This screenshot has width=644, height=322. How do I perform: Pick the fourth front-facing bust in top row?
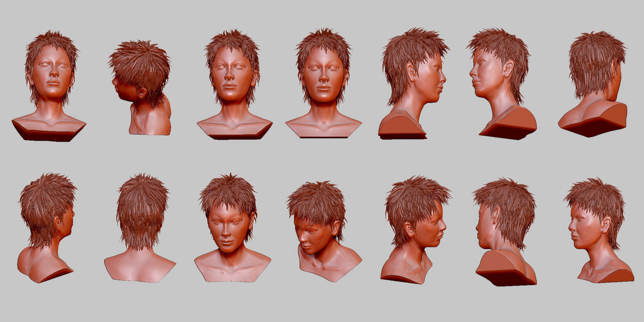point(324,83)
